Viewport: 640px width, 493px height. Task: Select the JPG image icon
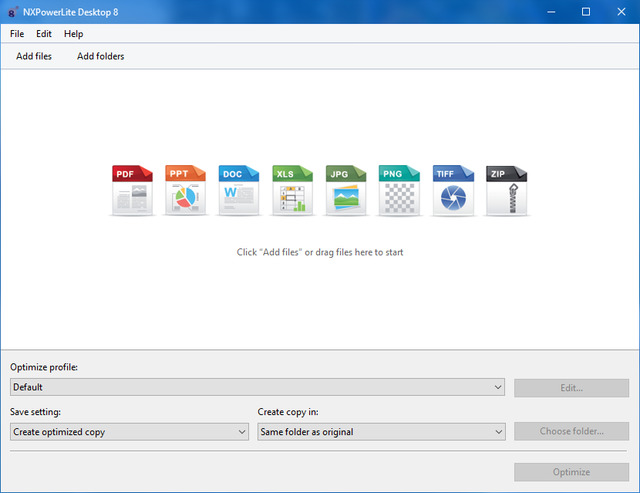pyautogui.click(x=346, y=191)
